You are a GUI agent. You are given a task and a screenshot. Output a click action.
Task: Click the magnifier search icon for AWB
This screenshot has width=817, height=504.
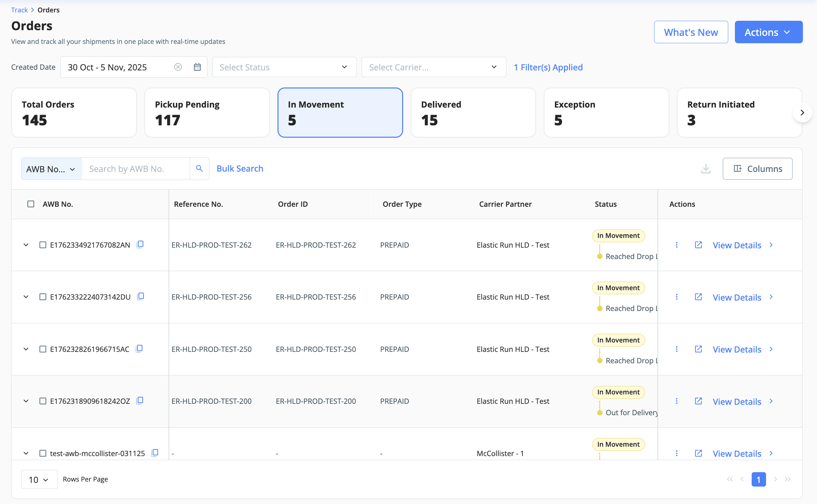click(x=199, y=169)
